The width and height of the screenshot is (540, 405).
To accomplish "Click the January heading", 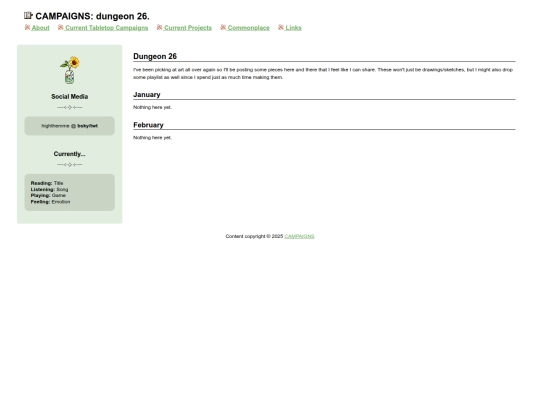I will point(147,94).
